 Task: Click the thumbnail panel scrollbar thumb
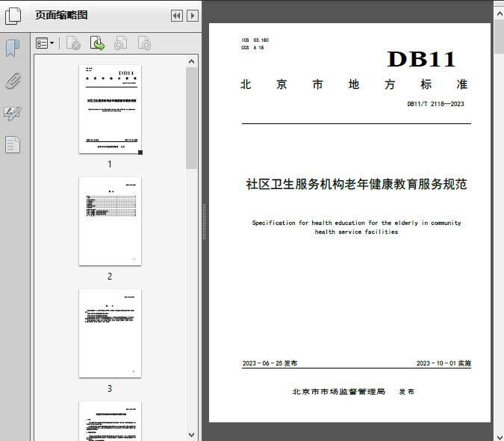point(192,118)
